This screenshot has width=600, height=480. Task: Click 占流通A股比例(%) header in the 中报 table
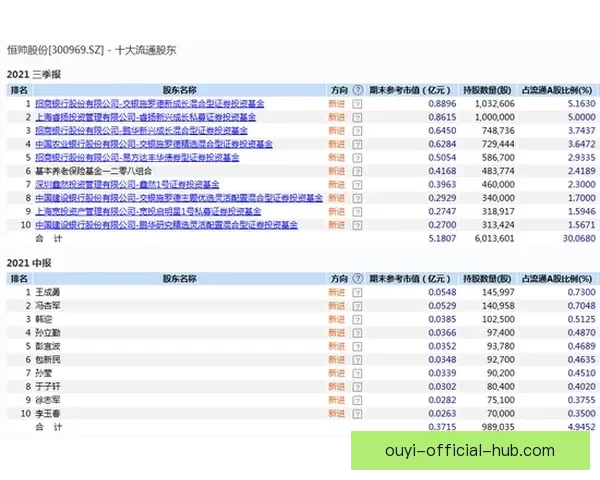557,279
